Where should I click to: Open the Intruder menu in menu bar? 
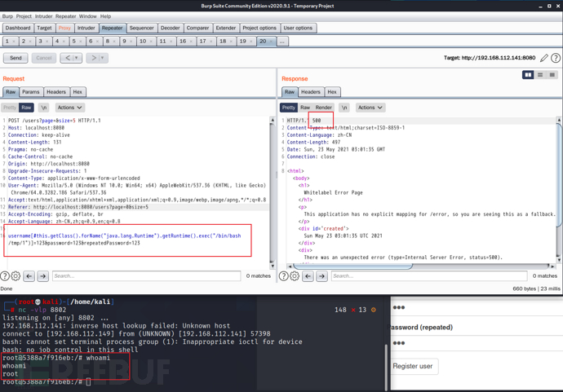pos(43,16)
